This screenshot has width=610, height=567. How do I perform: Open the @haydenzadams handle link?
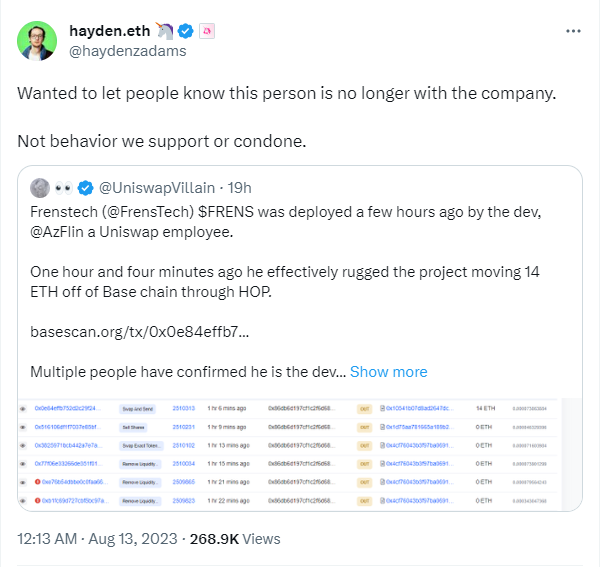[127, 51]
